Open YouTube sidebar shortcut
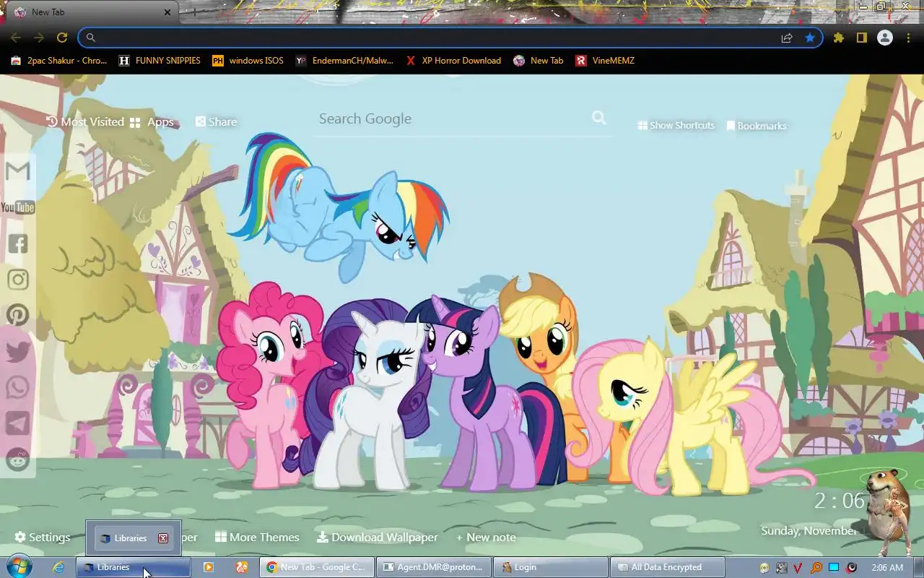924x578 pixels. point(17,208)
